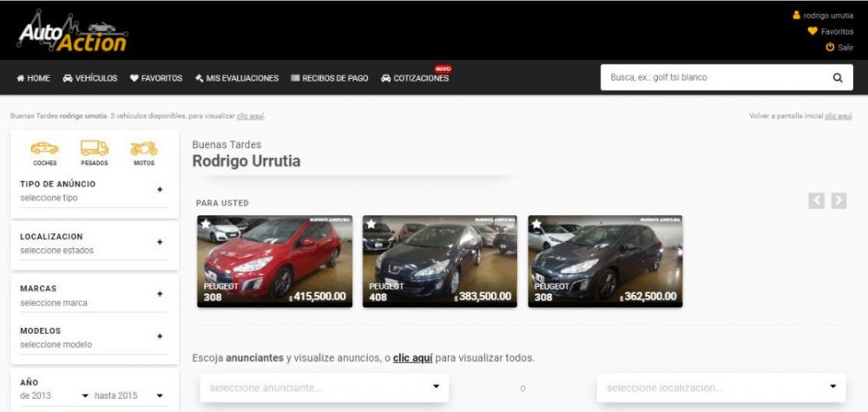This screenshot has width=868, height=412.
Task: Open the seleccione anunciante dropdown
Action: (x=324, y=388)
